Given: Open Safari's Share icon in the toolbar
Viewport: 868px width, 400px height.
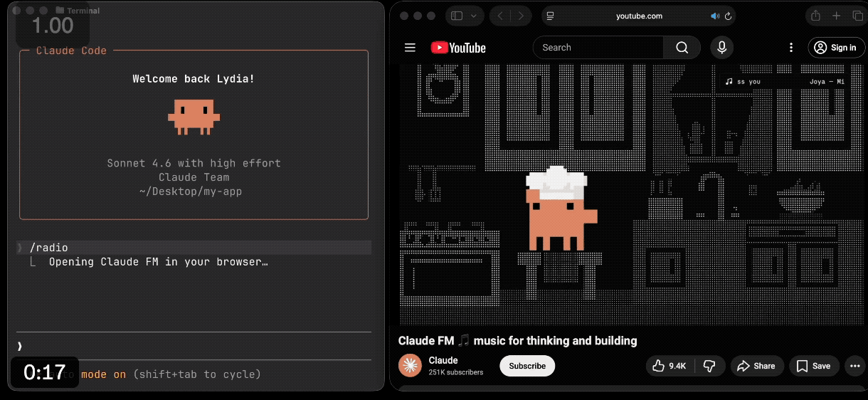Looking at the screenshot, I should [816, 16].
